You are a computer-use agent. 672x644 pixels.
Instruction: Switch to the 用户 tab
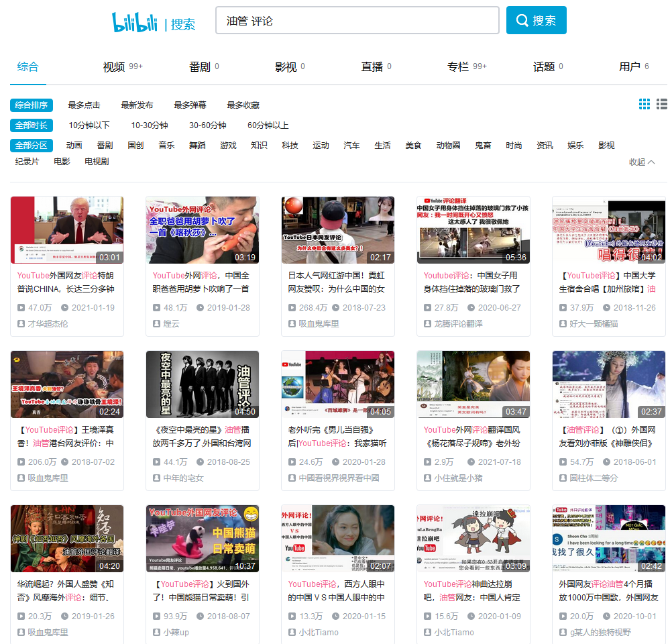630,67
